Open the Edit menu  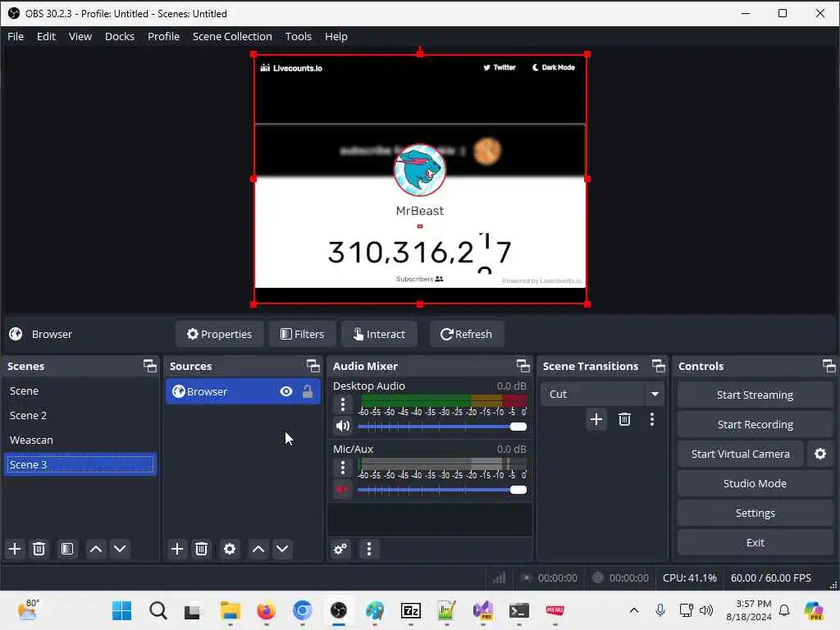tap(46, 36)
